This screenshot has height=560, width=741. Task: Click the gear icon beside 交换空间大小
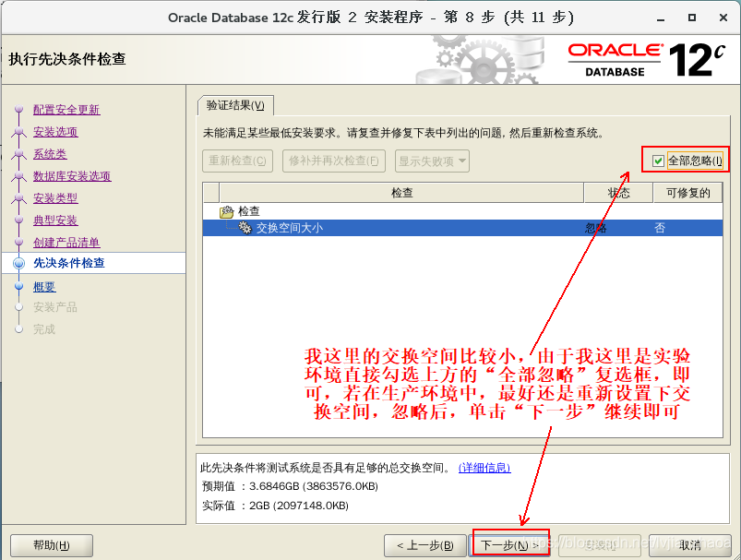coord(245,228)
